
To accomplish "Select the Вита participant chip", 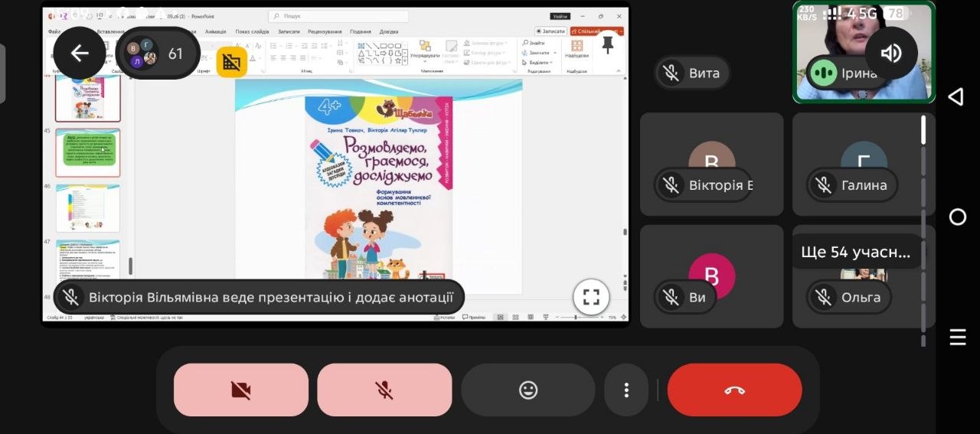I will coord(692,73).
